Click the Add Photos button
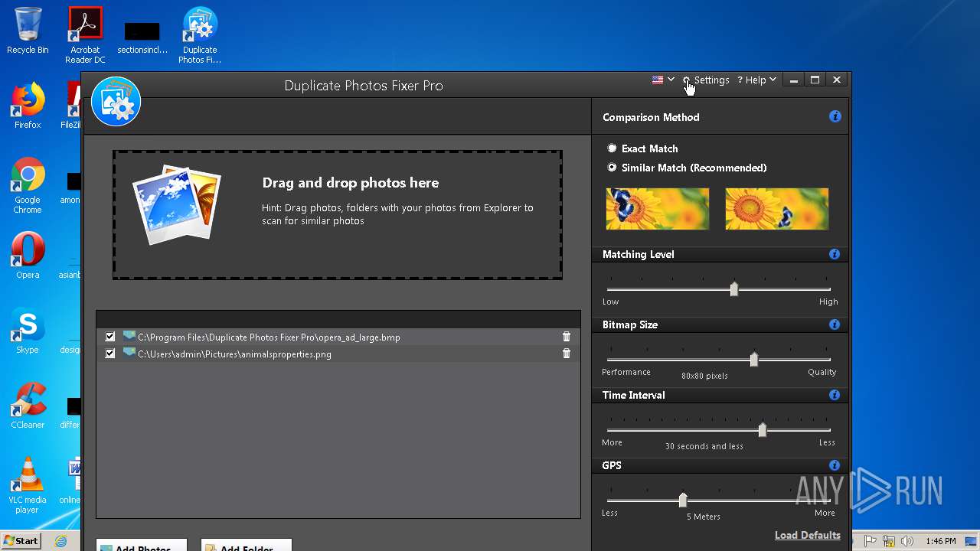This screenshot has width=980, height=551. [x=142, y=545]
